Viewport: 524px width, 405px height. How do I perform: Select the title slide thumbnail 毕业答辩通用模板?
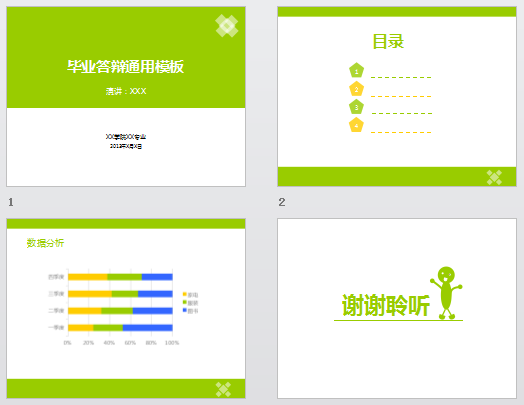point(126,96)
